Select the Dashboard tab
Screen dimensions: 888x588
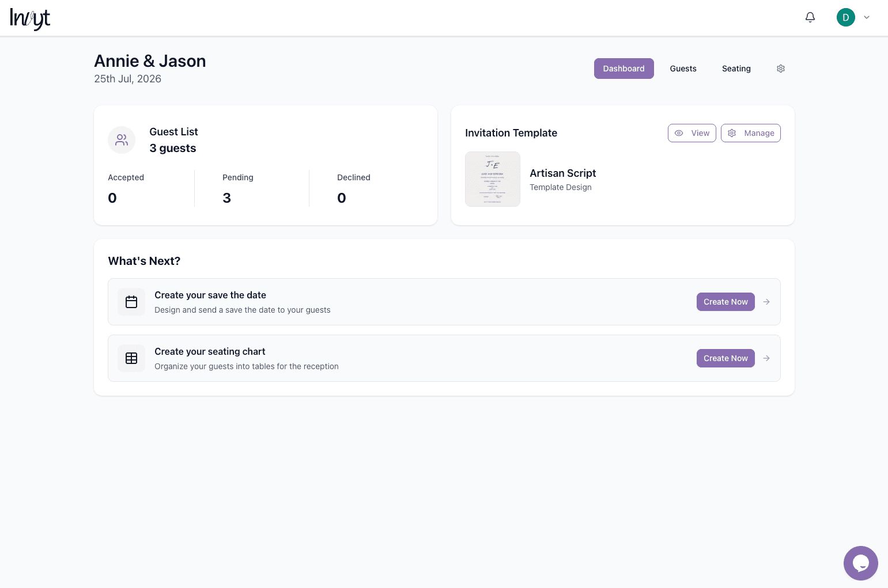(624, 69)
